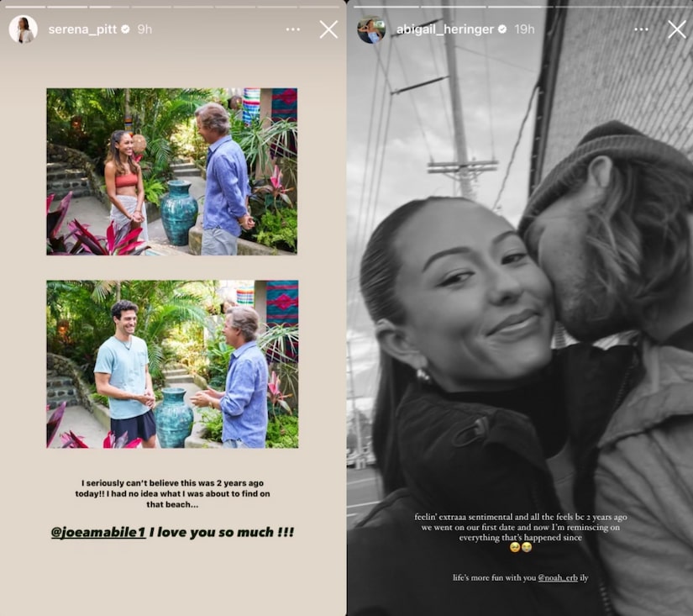Viewport: 693px width, 616px height.
Task: Jump to last segment of abigail_heringer progress bar
Action: click(655, 7)
